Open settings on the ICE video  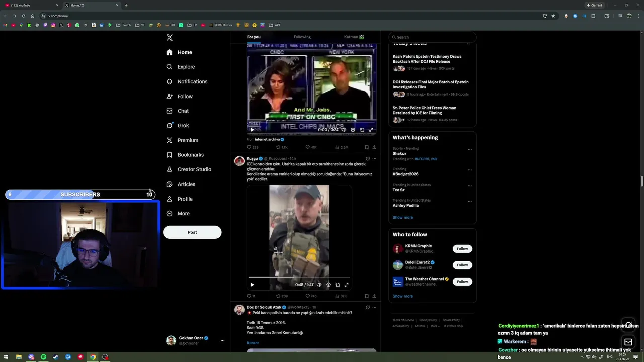click(328, 285)
